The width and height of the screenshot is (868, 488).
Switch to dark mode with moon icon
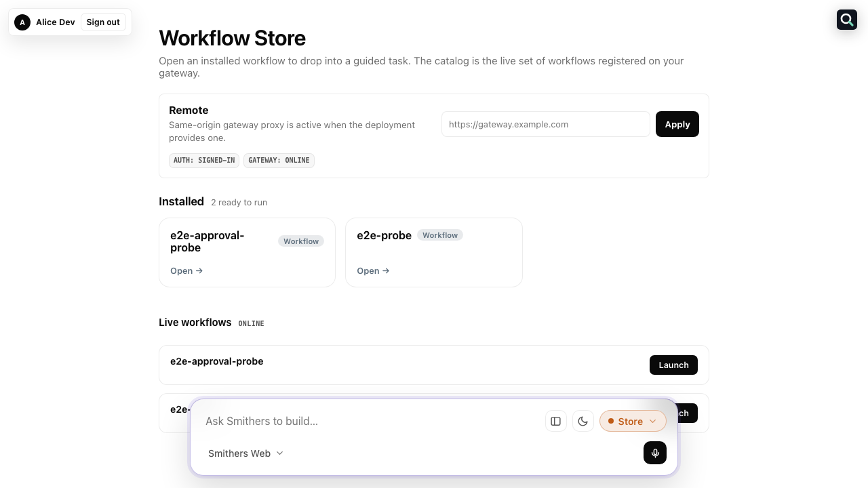[583, 421]
